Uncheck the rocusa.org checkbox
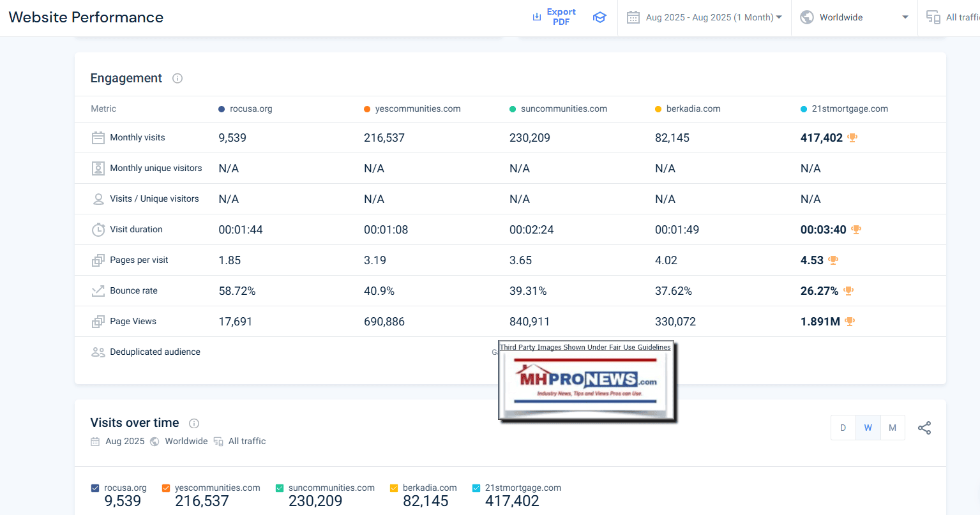980x515 pixels. (x=95, y=488)
